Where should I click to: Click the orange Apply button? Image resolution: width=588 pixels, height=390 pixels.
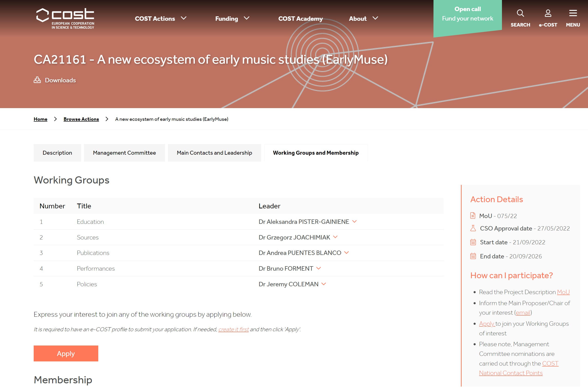click(x=66, y=353)
